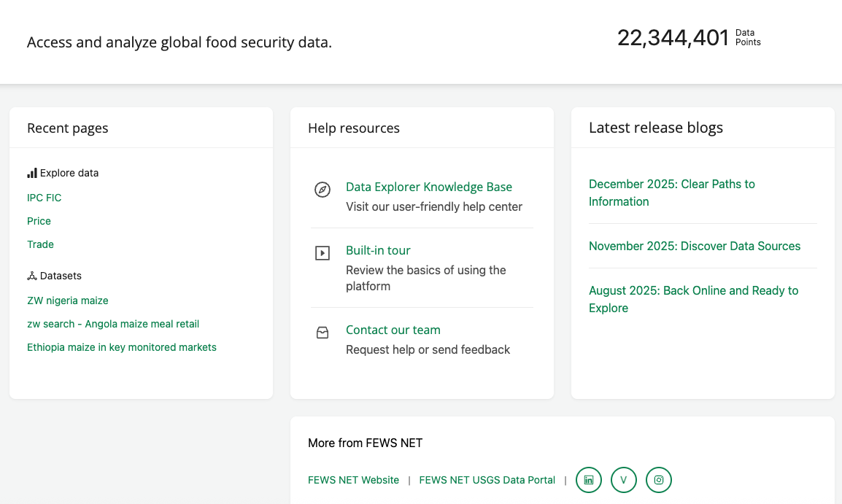Image resolution: width=842 pixels, height=504 pixels.
Task: Visit the FEWS NET USGS Data Portal link
Action: 487,480
